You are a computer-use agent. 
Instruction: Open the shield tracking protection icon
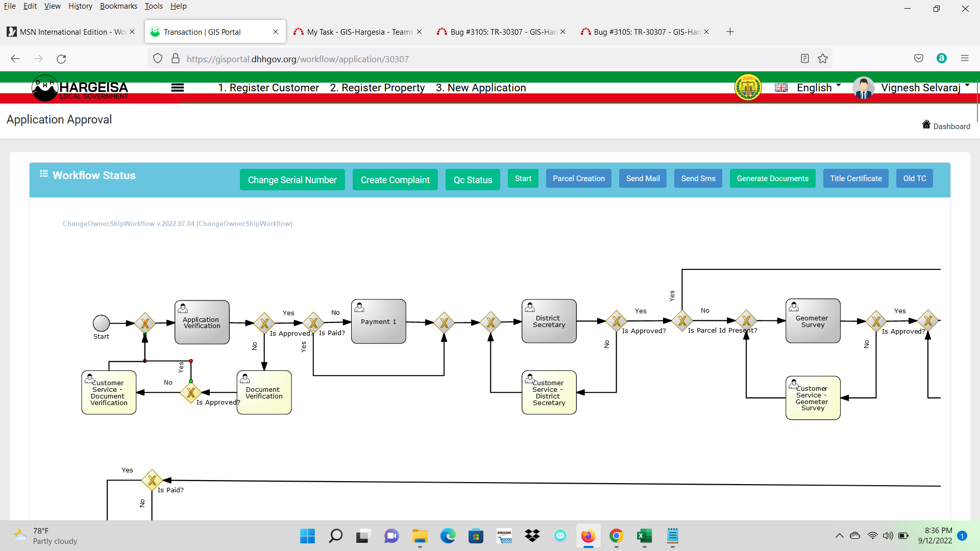[x=158, y=59]
